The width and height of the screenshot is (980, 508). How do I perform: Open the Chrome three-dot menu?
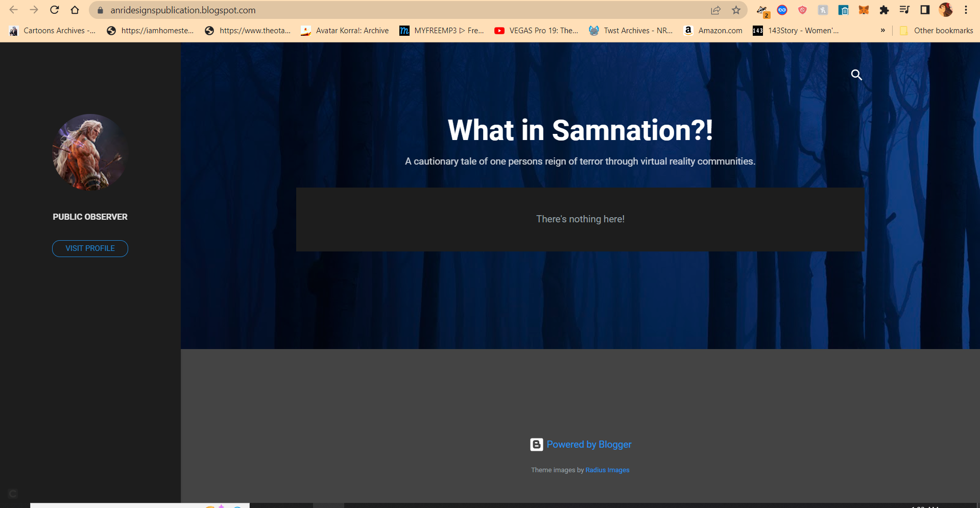click(x=966, y=10)
